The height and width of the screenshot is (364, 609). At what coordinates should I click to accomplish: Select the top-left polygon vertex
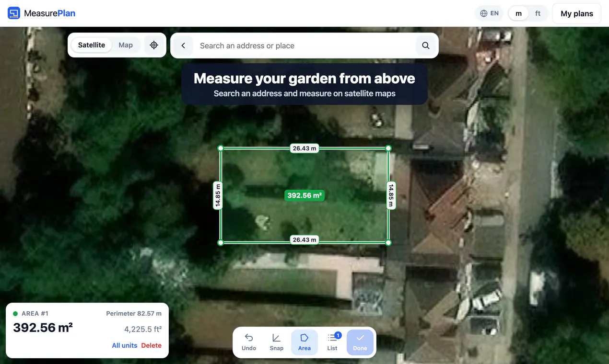point(221,148)
